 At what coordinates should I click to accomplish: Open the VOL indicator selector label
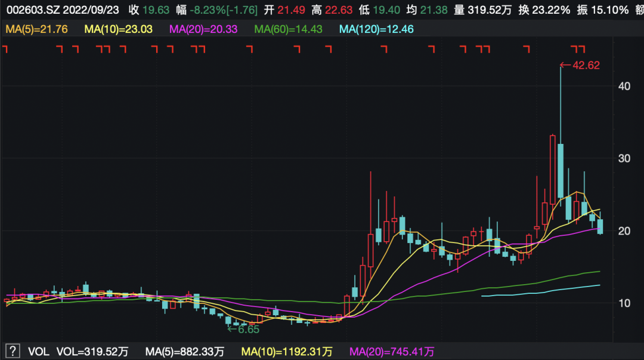(x=38, y=352)
